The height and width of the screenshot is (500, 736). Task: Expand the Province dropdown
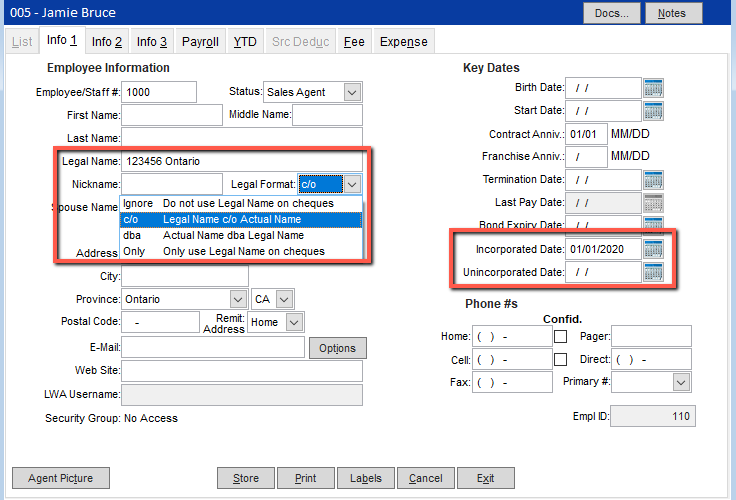pos(238,299)
